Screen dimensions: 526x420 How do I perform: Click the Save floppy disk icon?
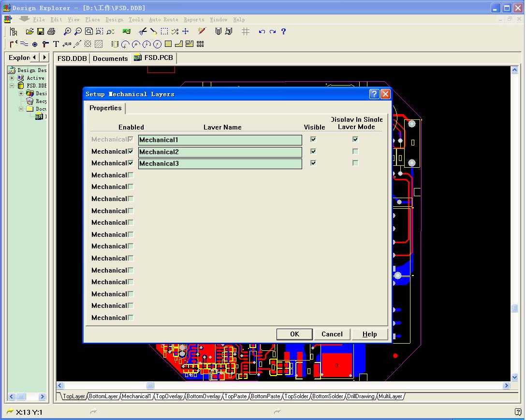(41, 31)
